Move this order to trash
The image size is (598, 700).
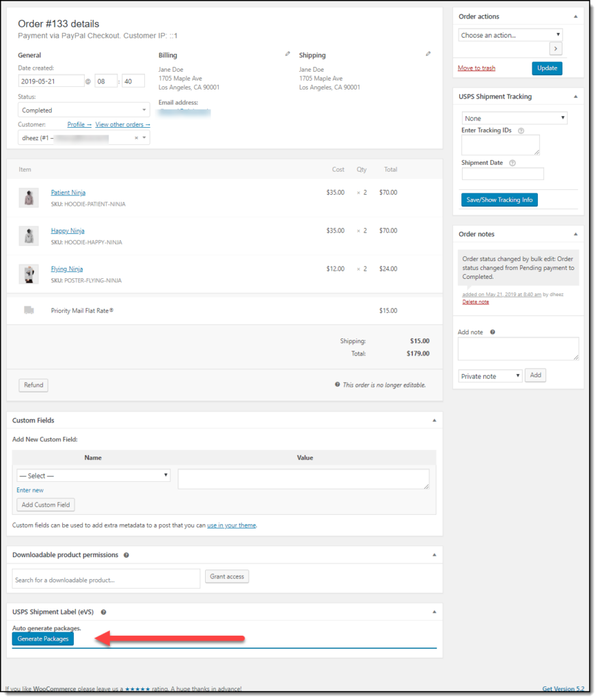pos(476,68)
